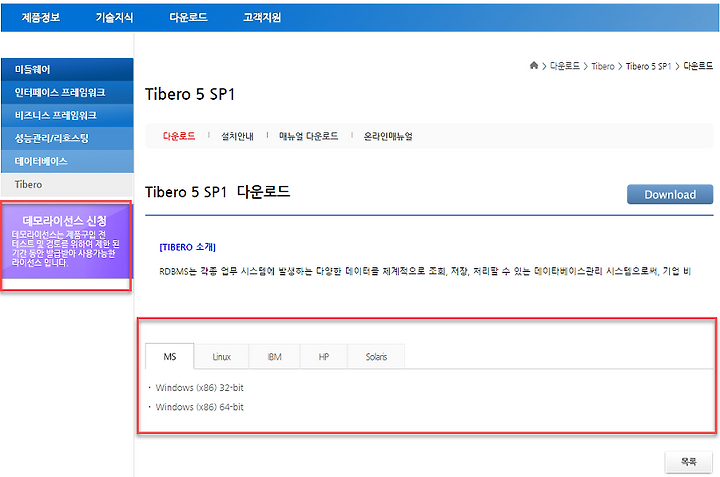The image size is (720, 477).
Task: Switch to HP platform tab
Action: [324, 356]
